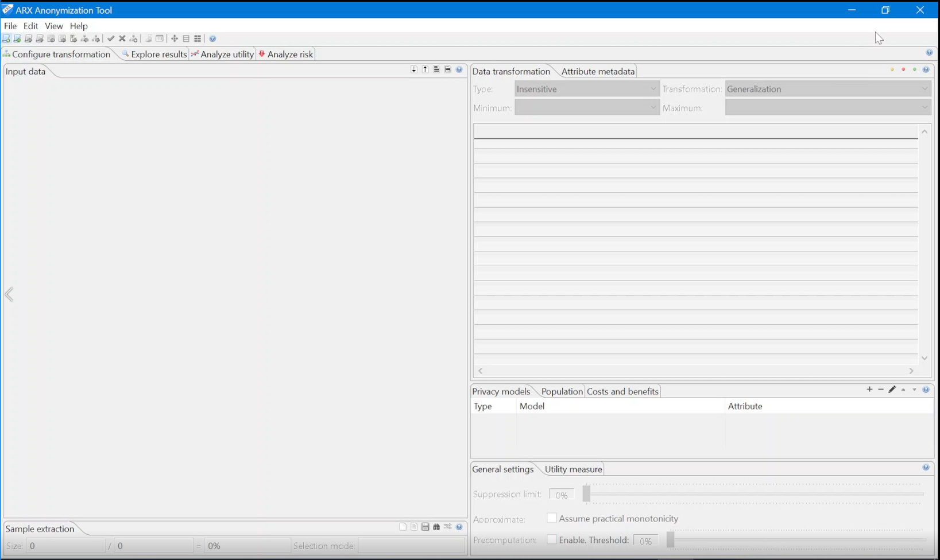This screenshot has height=560, width=940.
Task: Click the Model column header
Action: point(620,406)
